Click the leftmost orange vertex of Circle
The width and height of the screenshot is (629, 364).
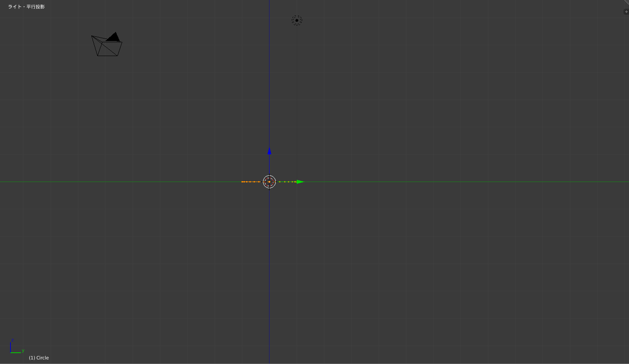(x=242, y=182)
